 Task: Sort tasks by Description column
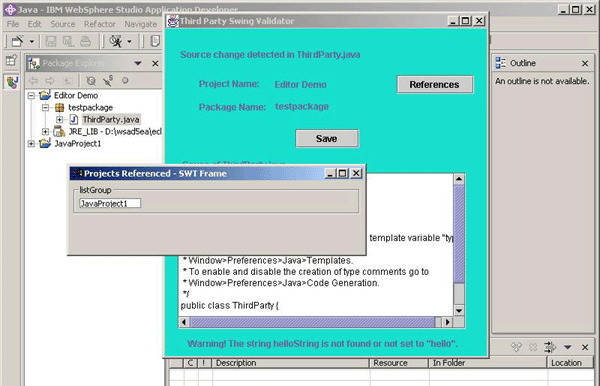[x=290, y=363]
